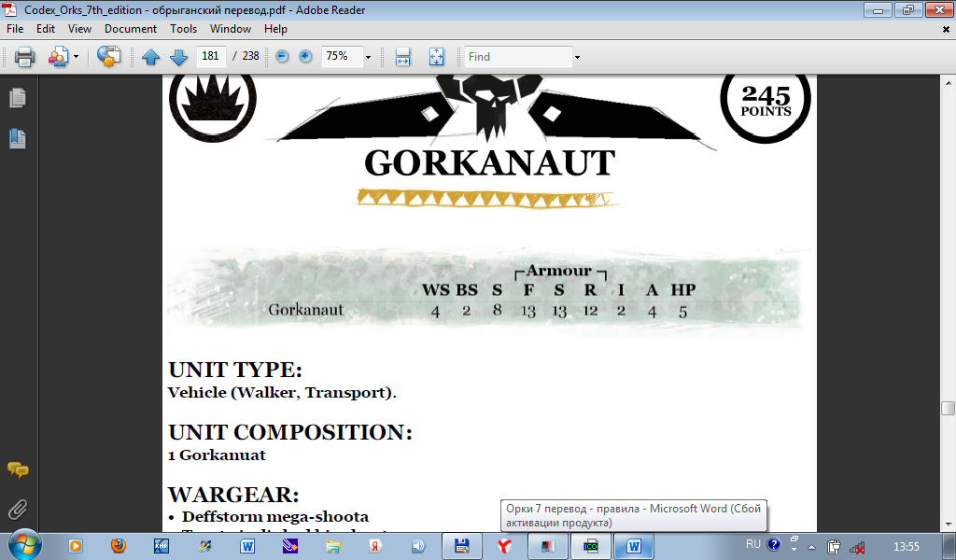Open the Edit menu

pos(46,29)
